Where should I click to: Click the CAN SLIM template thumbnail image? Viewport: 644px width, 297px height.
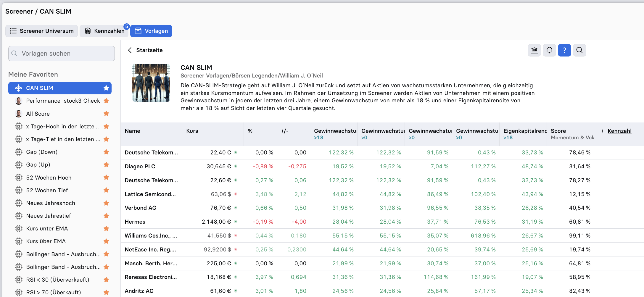tap(151, 83)
